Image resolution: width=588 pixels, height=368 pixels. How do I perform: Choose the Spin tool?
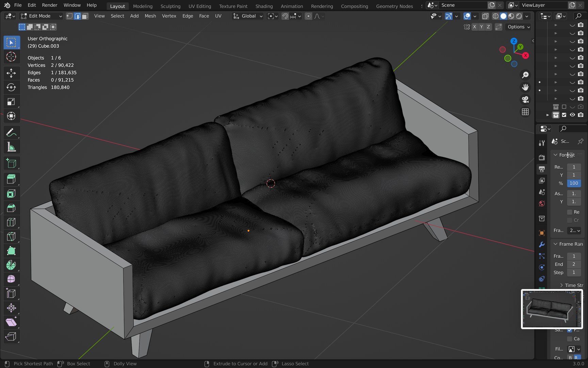[11, 265]
